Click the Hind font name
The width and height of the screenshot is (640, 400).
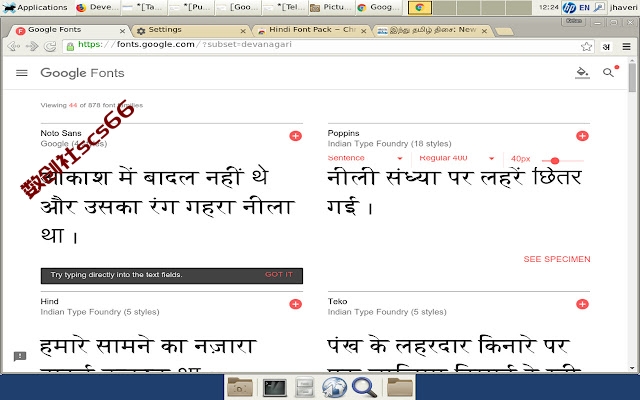(x=49, y=301)
